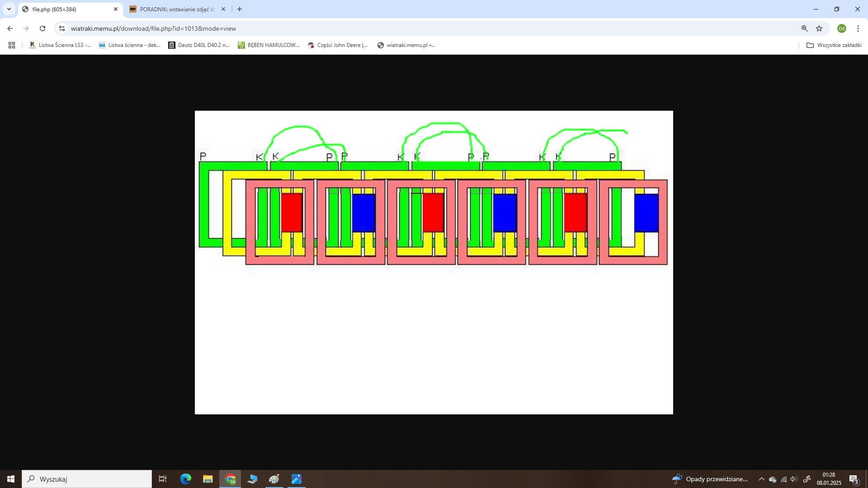Open the Chrome three-dot menu
This screenshot has width=868, height=488.
858,28
